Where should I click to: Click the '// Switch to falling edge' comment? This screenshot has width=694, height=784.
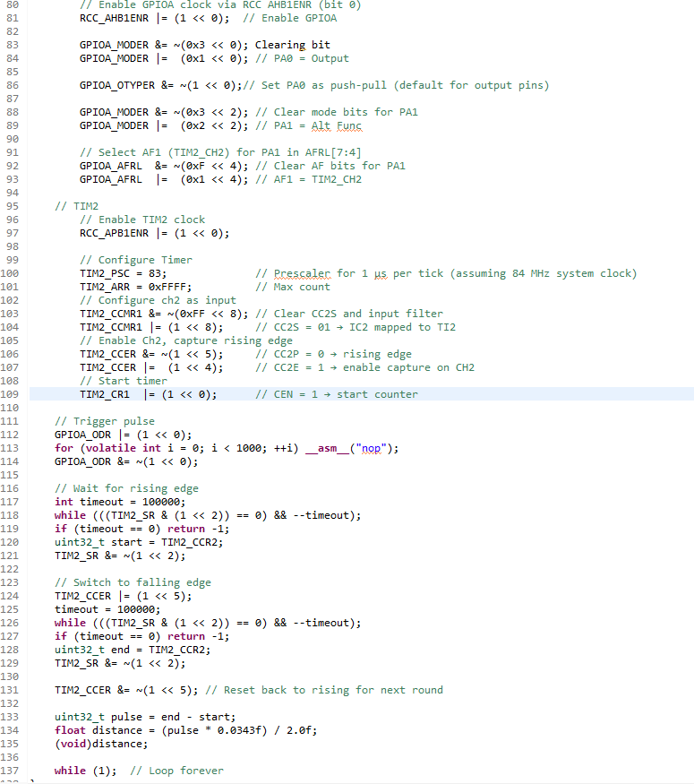[133, 582]
